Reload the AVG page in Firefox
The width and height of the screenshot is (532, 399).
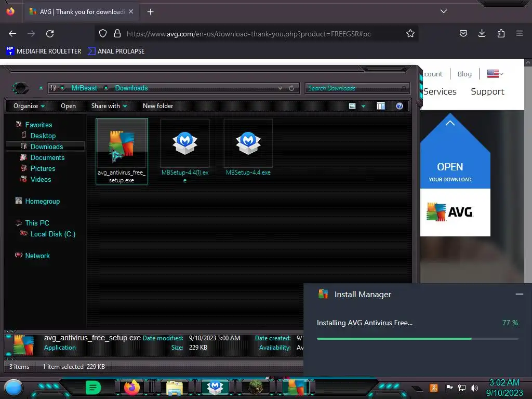50,34
